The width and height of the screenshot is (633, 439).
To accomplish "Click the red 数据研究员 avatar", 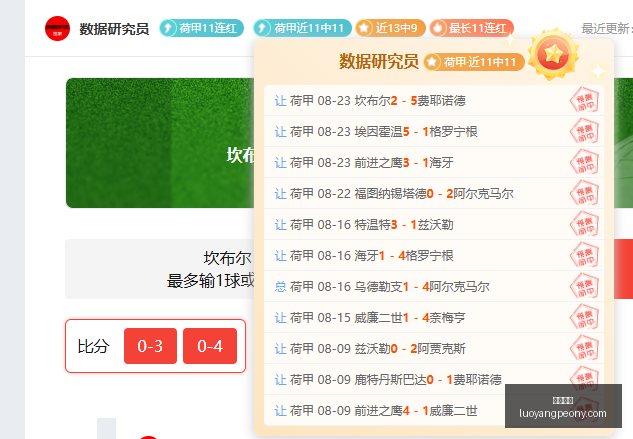I will coord(57,28).
